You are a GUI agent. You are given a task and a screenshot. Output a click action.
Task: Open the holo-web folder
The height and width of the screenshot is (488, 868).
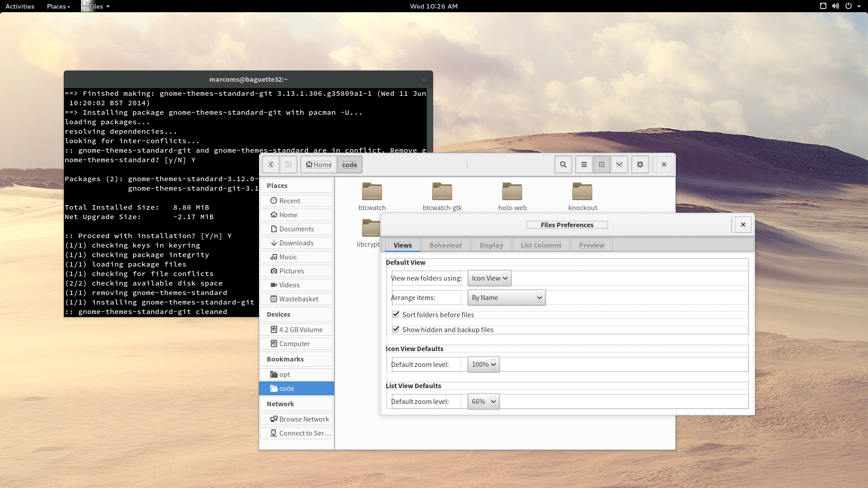coord(512,197)
